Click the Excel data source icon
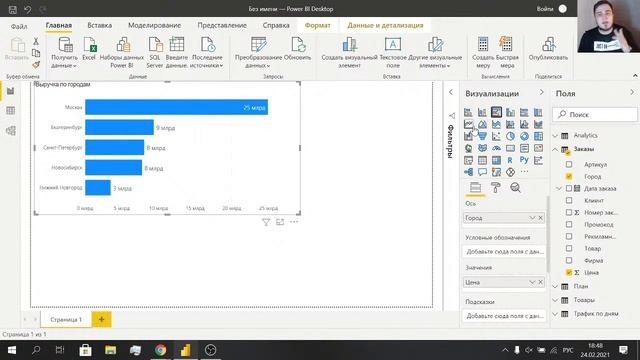Image resolution: width=640 pixels, height=360 pixels. click(89, 48)
